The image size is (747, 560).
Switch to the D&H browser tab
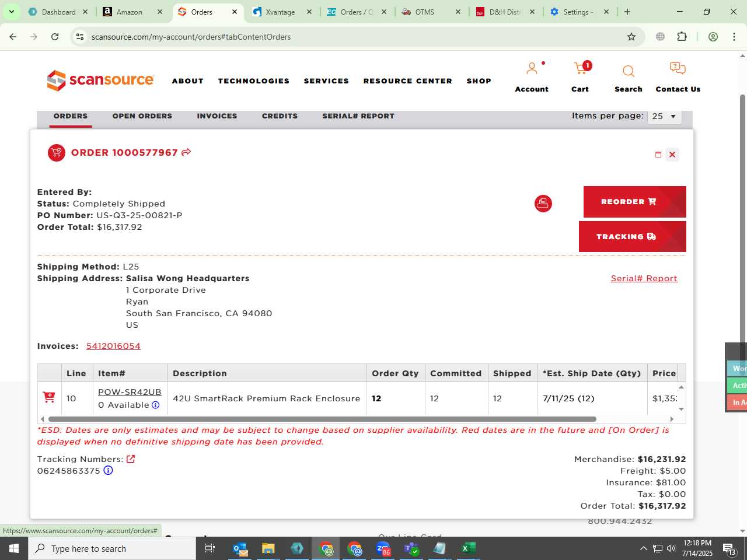[x=505, y=12]
